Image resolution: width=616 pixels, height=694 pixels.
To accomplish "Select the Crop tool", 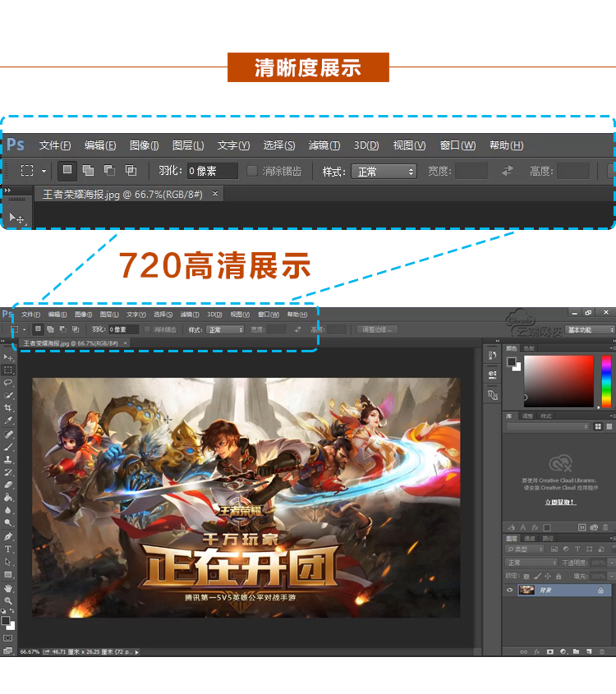I will point(8,408).
